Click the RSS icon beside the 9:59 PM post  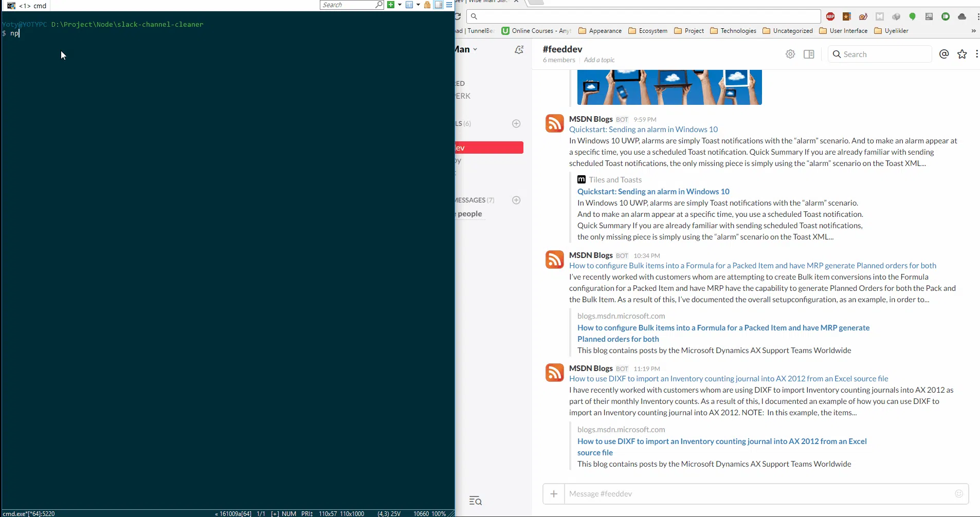point(555,123)
